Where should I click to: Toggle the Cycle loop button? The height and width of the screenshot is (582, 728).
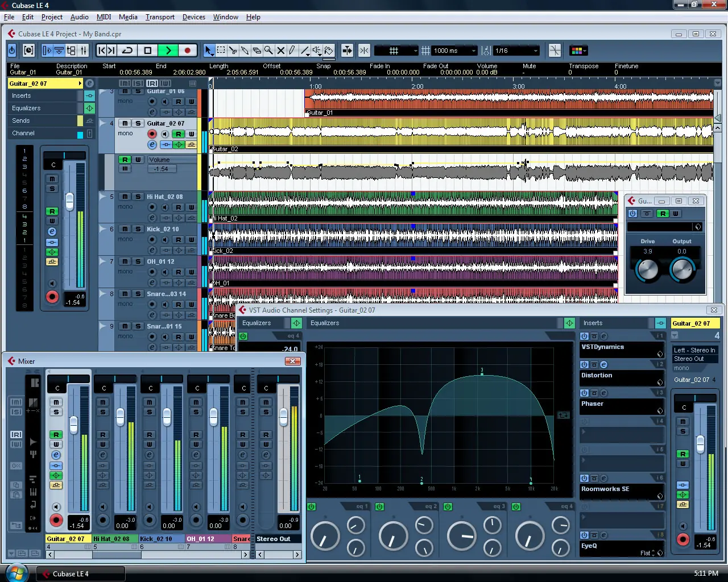coord(127,51)
